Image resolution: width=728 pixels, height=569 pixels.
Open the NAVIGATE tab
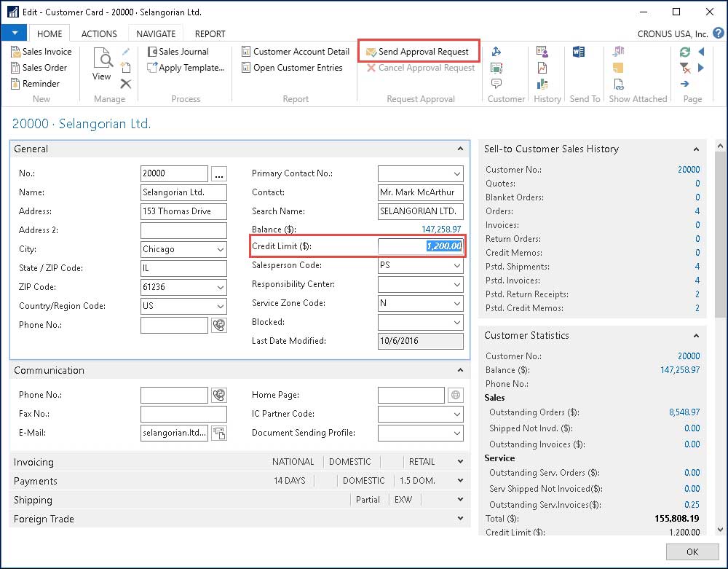tap(156, 34)
